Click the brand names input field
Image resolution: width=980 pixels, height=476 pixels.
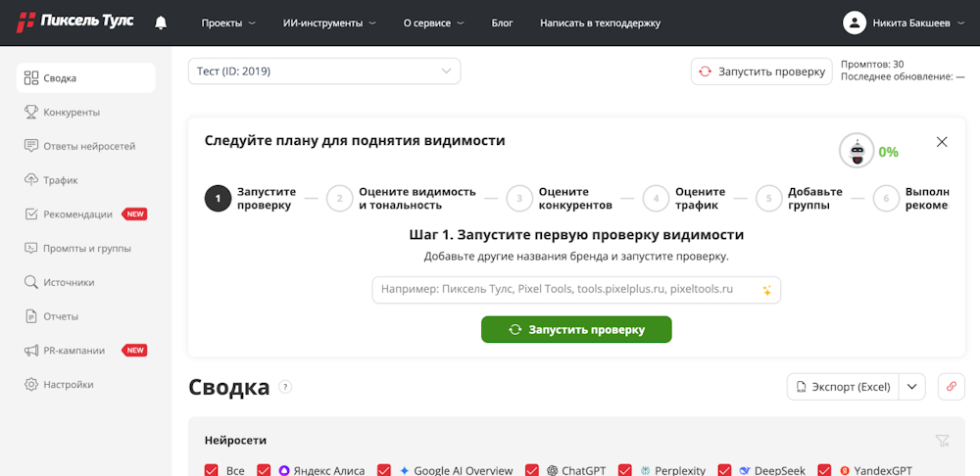coord(563,290)
